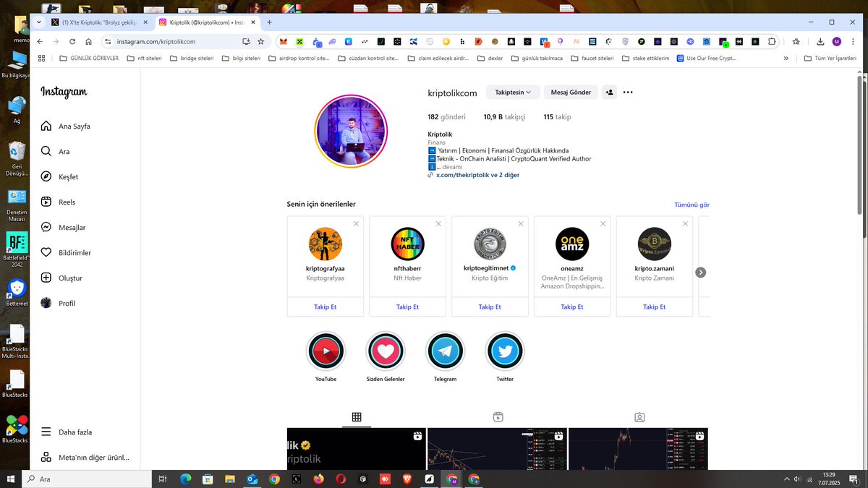Follow nfthaberr with Takip Et

point(407,307)
